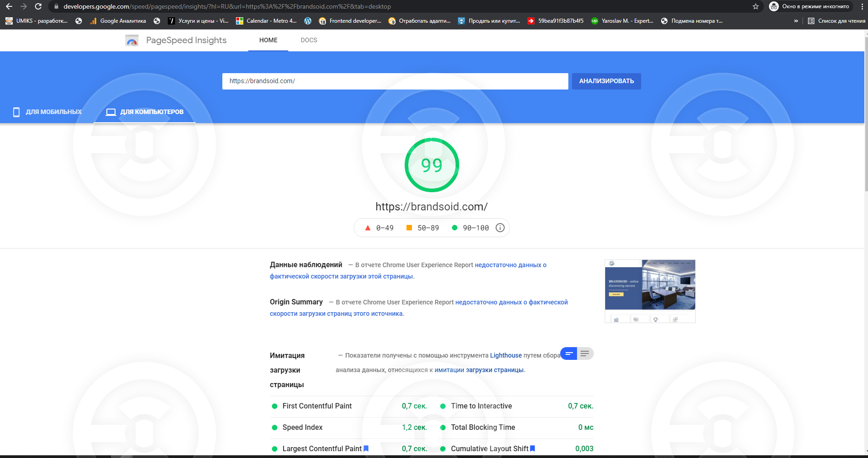The width and height of the screenshot is (868, 458).
Task: Open the Lighthouse link
Action: pos(506,355)
